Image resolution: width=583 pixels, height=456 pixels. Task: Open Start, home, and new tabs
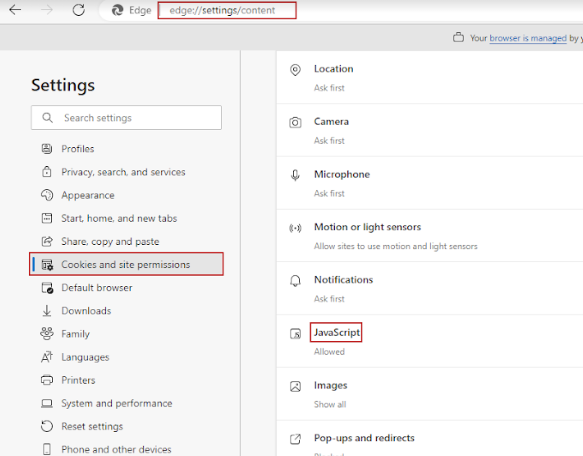click(x=119, y=218)
